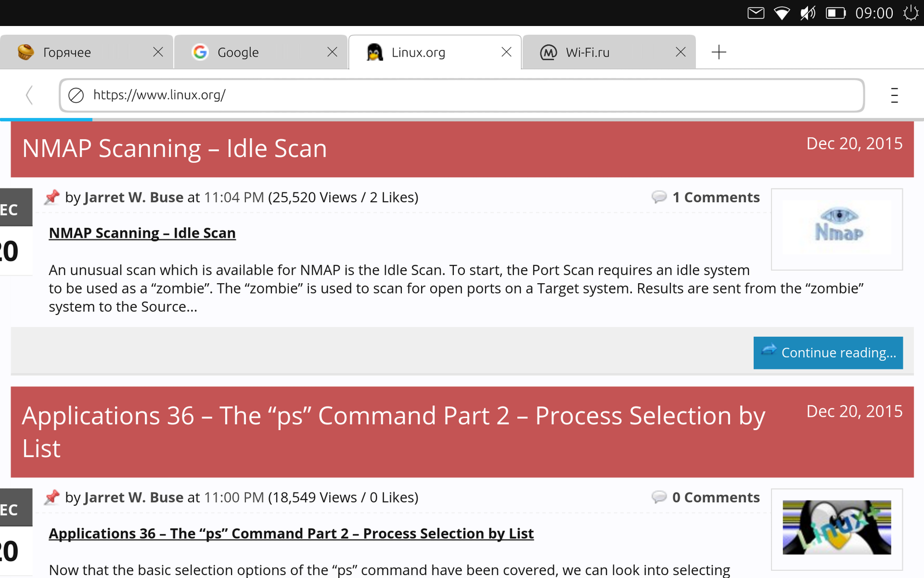Open the system power settings icon

911,13
